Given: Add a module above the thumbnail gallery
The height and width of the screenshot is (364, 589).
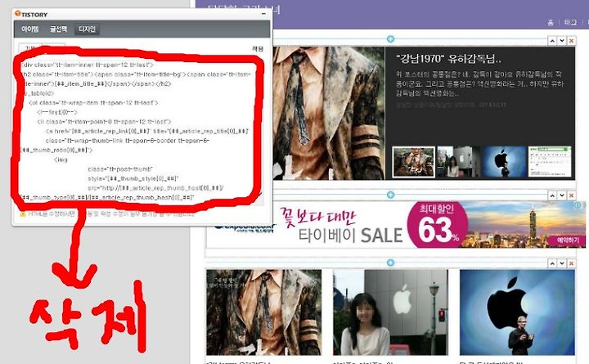Looking at the screenshot, I should [390, 263].
